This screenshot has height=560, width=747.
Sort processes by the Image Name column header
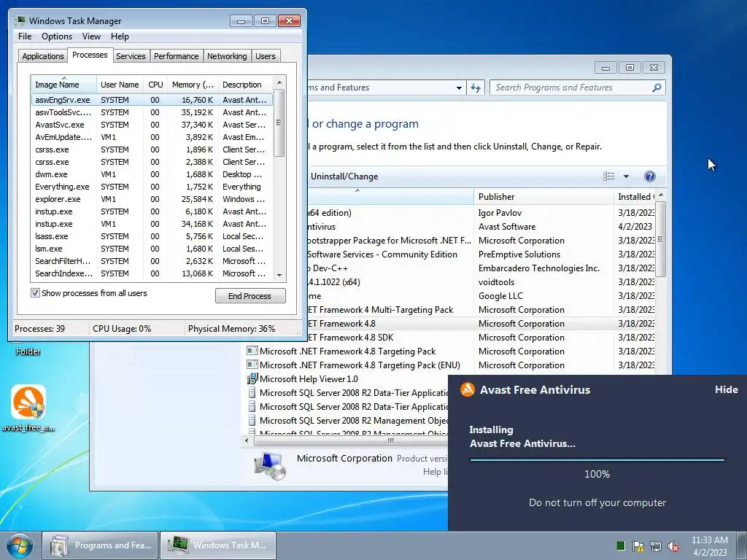click(63, 85)
